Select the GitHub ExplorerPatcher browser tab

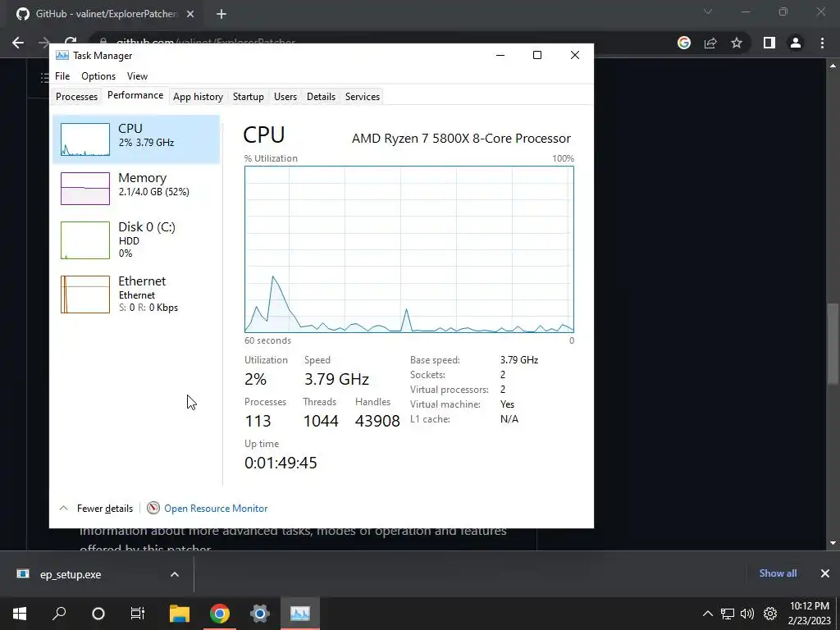coord(106,14)
